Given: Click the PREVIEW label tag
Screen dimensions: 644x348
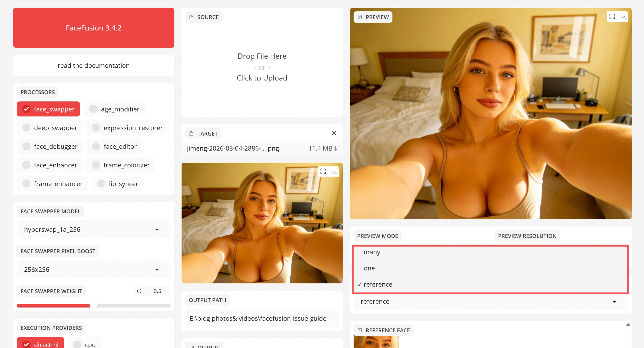Looking at the screenshot, I should (373, 17).
